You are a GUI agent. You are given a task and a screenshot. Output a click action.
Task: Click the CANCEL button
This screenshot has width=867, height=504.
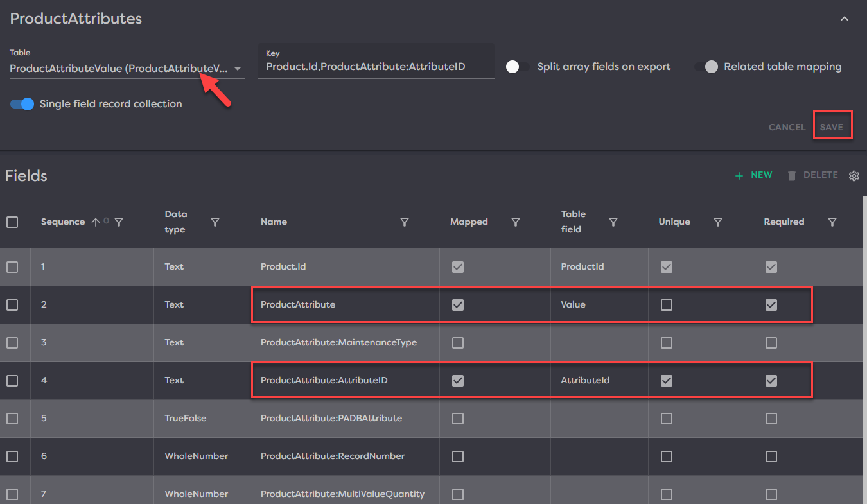coord(787,127)
